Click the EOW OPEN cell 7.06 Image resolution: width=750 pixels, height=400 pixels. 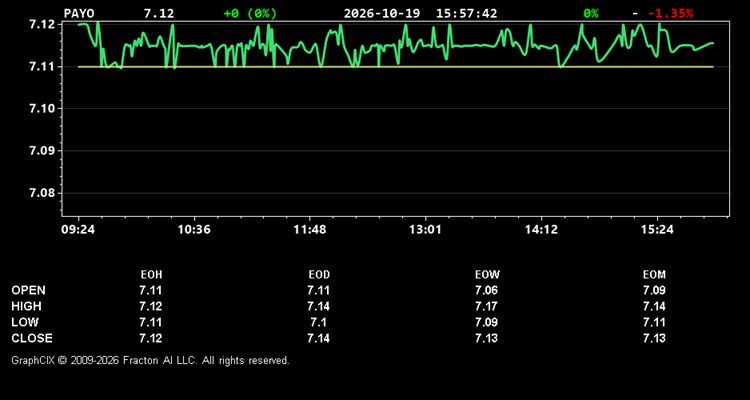click(486, 290)
